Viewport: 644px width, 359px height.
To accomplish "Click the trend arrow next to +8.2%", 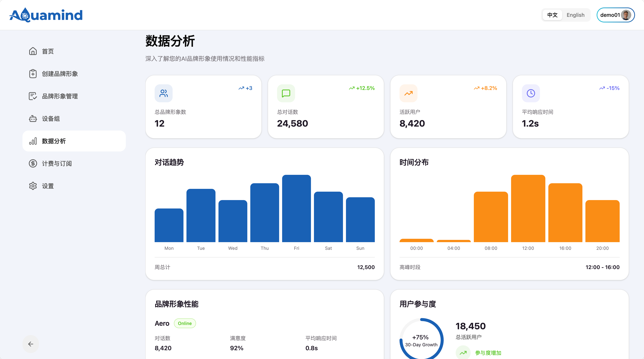I will (476, 88).
